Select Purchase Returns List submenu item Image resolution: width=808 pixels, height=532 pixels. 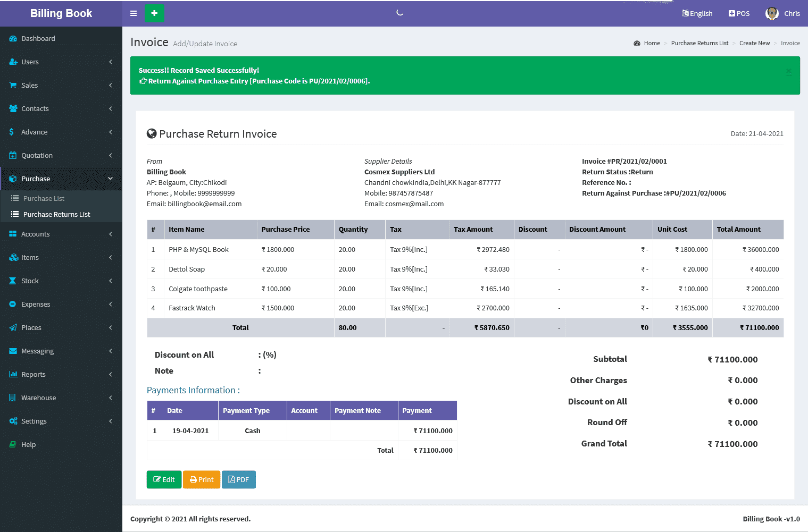(56, 214)
